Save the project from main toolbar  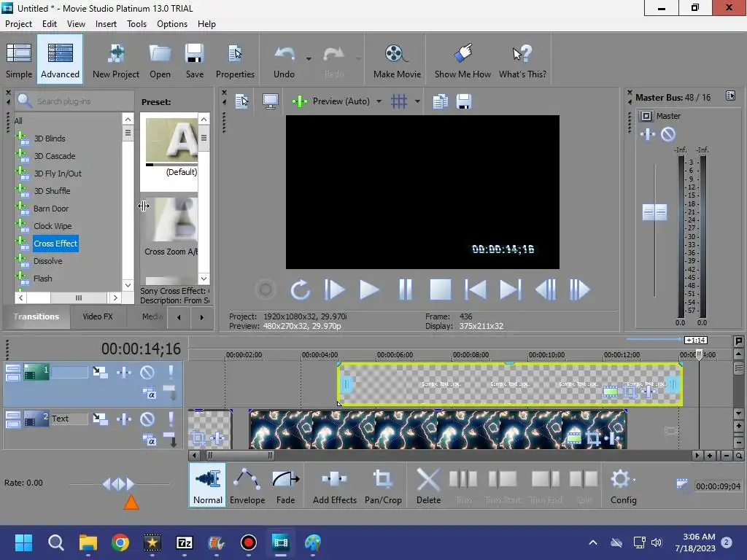194,60
